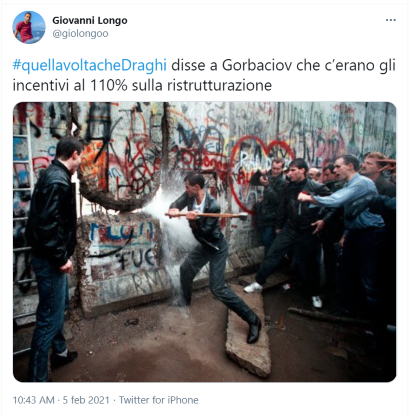Click the display name Giovanni Longo
418x416 pixels.
(x=90, y=20)
